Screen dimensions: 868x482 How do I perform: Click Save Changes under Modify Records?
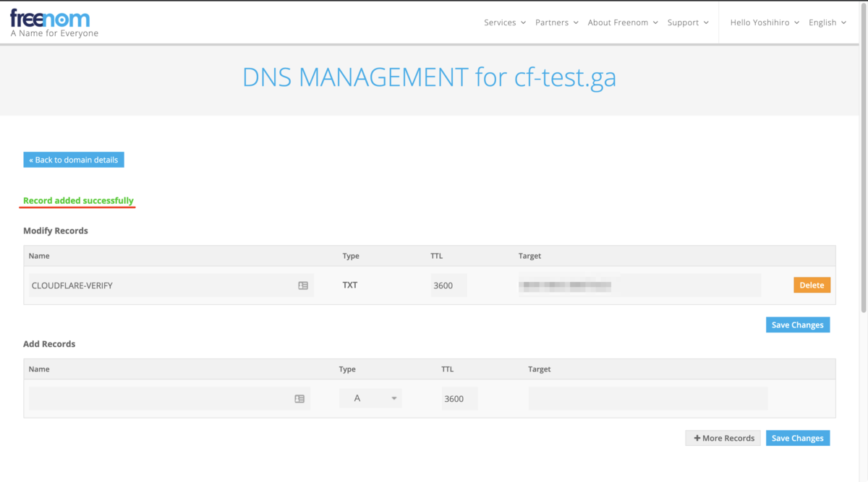pos(797,324)
